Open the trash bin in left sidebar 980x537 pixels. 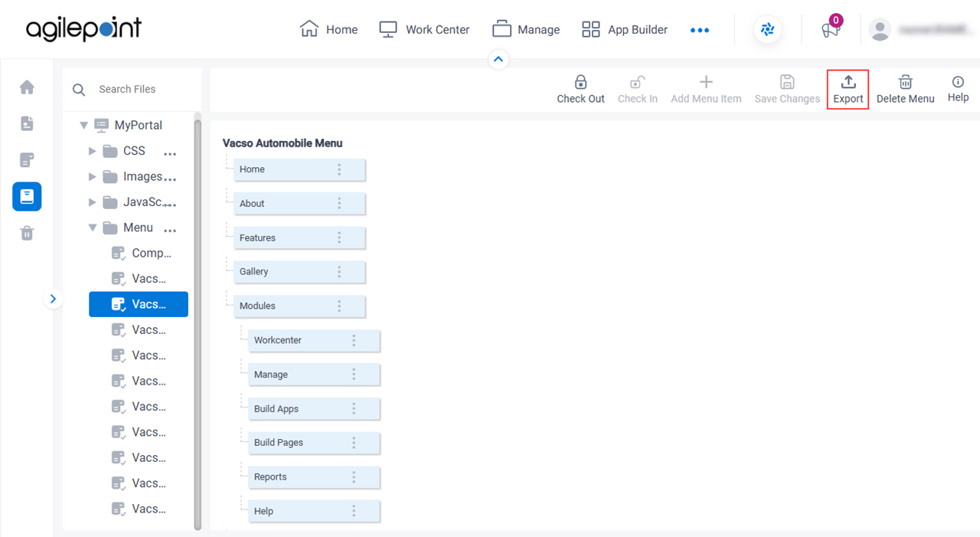[27, 234]
